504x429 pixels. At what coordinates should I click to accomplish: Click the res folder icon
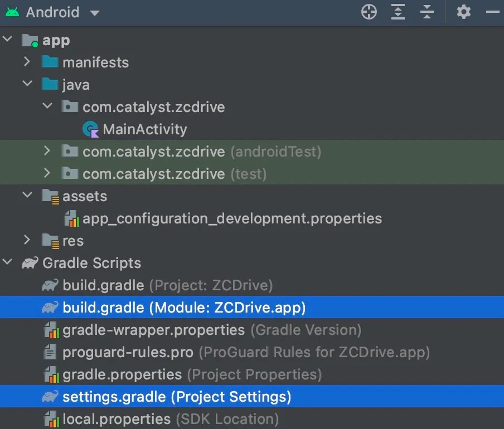51,241
